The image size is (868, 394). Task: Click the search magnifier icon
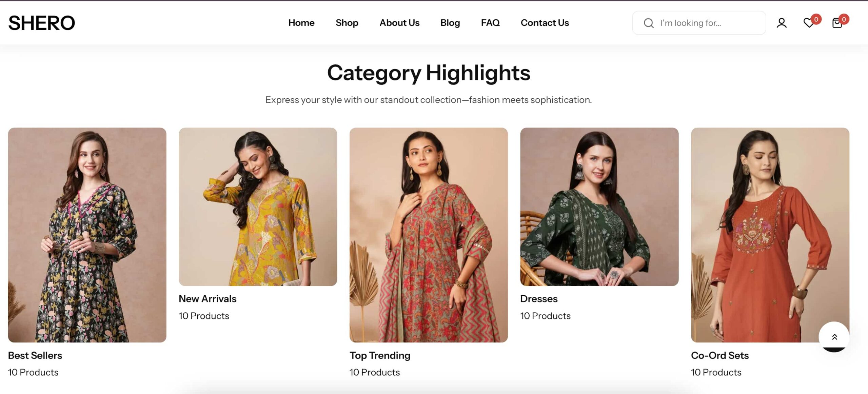click(x=648, y=23)
